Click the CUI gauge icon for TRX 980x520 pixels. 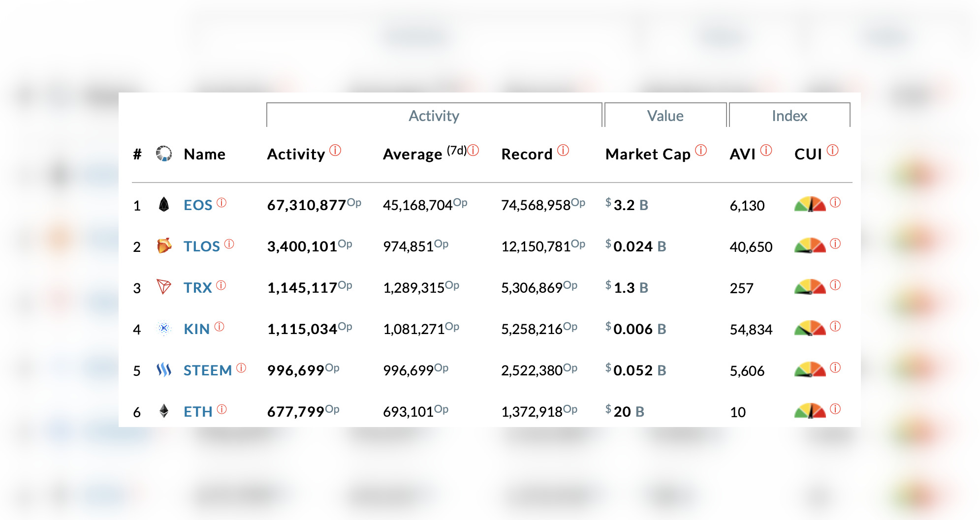[810, 287]
